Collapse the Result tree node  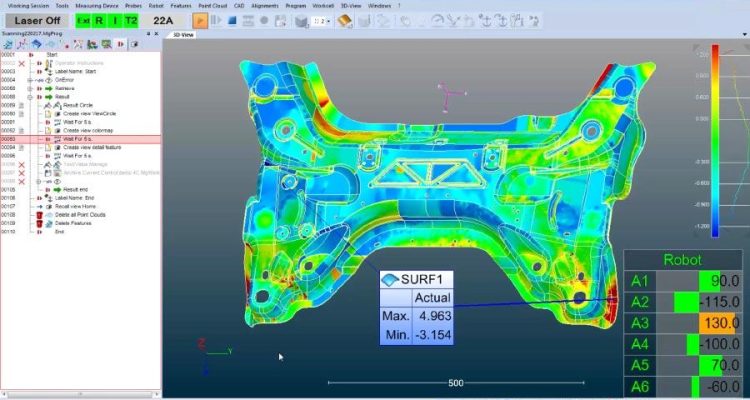[x=30, y=97]
